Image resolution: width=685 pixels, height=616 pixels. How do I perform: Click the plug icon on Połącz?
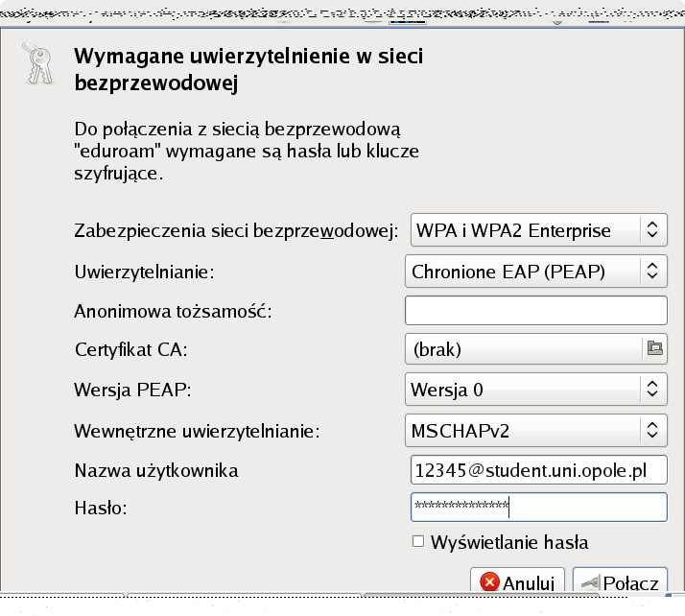pos(590,582)
